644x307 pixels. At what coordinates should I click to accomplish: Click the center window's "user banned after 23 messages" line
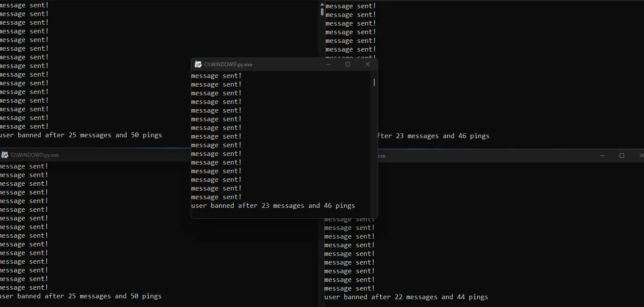(x=273, y=206)
